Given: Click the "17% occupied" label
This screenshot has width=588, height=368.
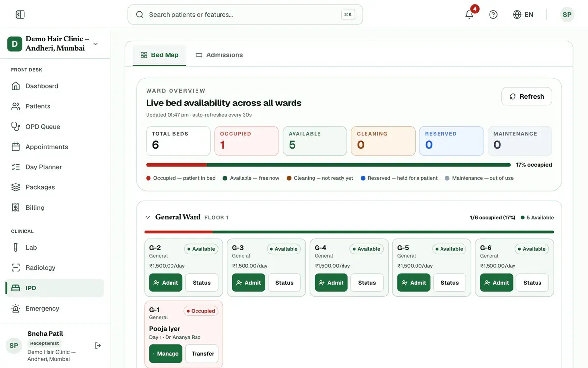Looking at the screenshot, I should pos(534,165).
